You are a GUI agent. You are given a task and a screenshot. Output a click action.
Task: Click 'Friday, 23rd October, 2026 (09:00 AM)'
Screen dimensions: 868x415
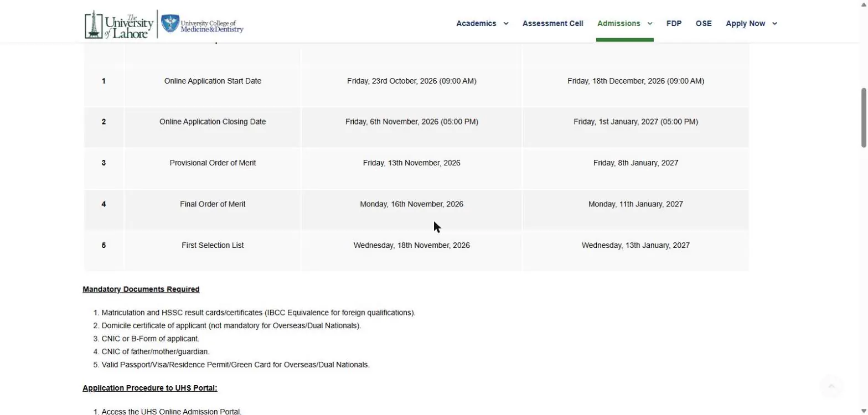(x=412, y=81)
